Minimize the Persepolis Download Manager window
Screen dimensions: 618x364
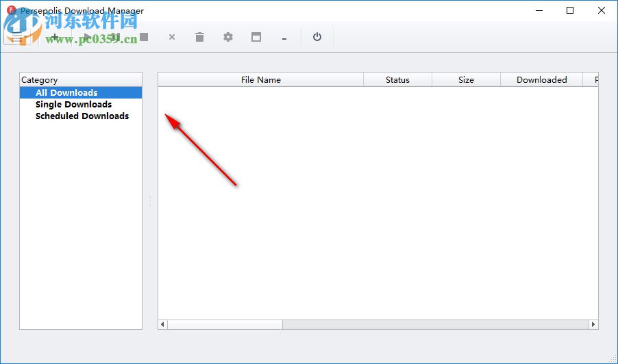539,11
